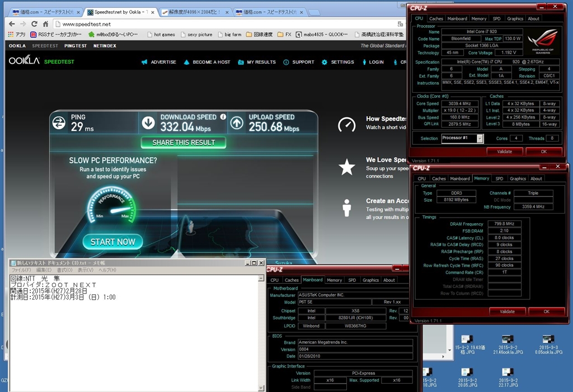Open the MY RESULTS link
The image size is (573, 392).
[257, 62]
